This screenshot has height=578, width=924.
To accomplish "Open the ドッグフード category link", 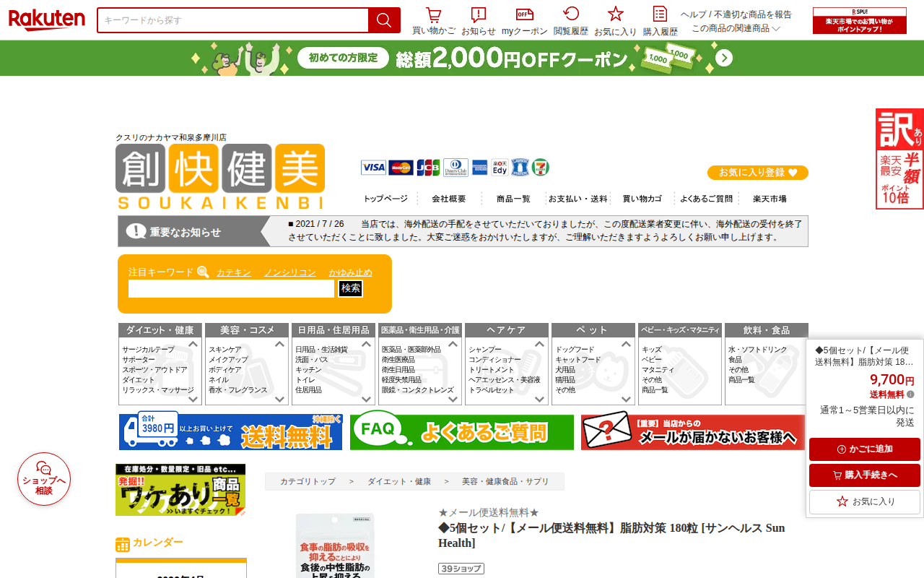I will pyautogui.click(x=575, y=350).
